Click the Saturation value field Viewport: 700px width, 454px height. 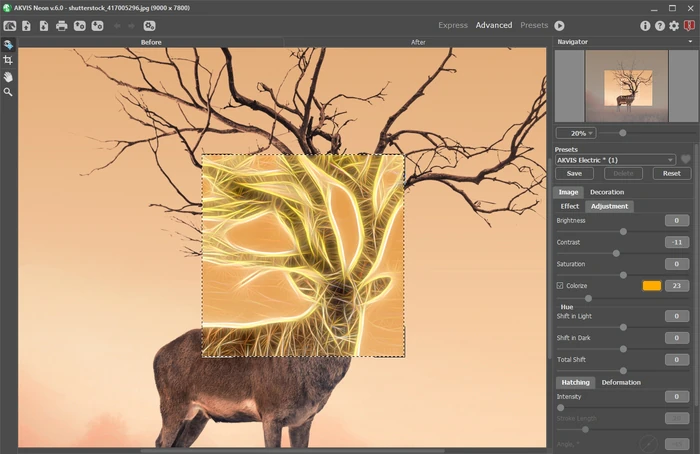point(676,264)
